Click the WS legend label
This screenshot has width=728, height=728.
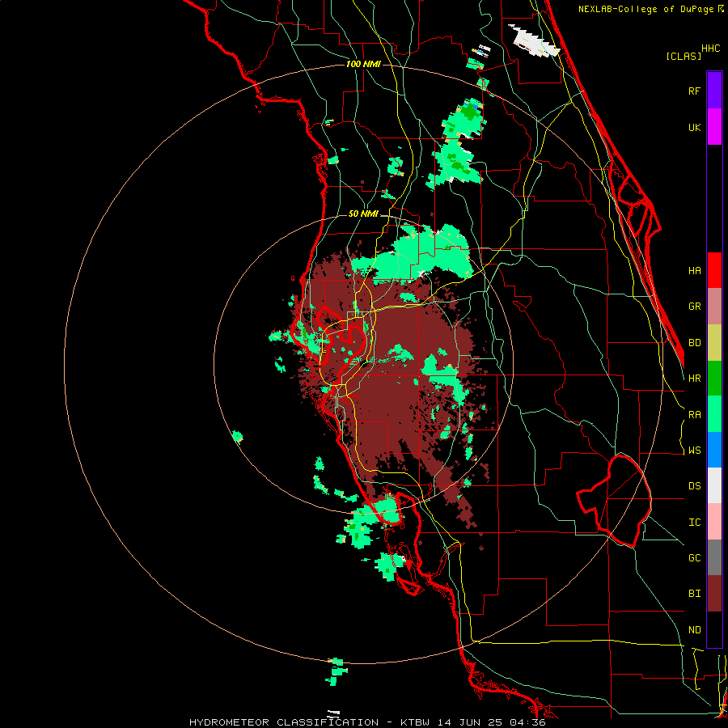(694, 451)
